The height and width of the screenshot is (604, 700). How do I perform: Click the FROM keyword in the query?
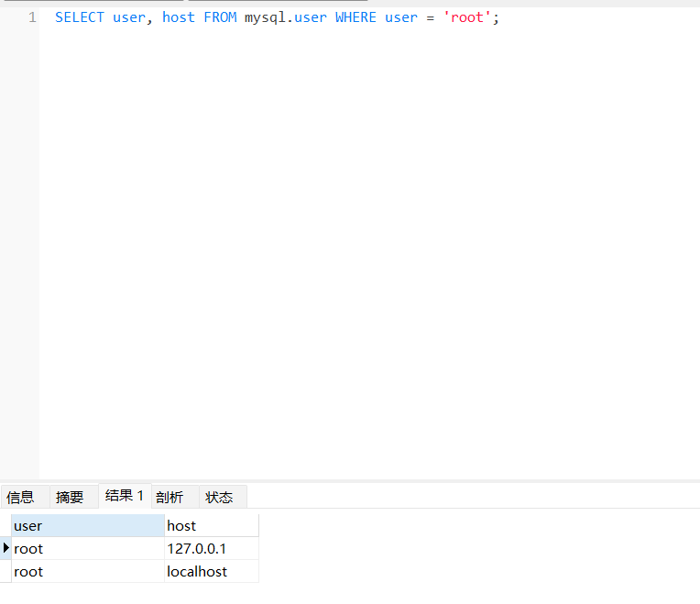click(x=220, y=17)
